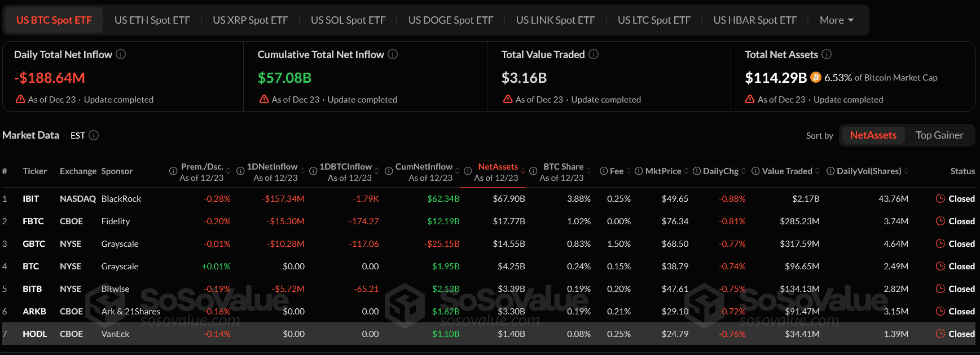Click warning icon under Daily Total Net Inflow

(20, 99)
